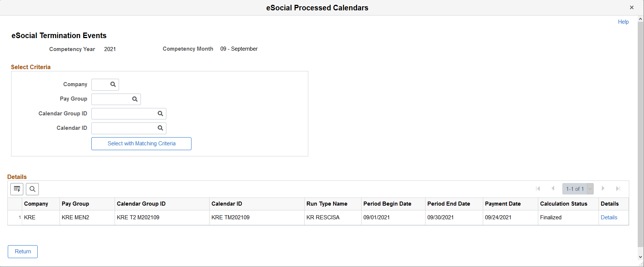Image resolution: width=644 pixels, height=267 pixels.
Task: Click the Return button
Action: [23, 251]
